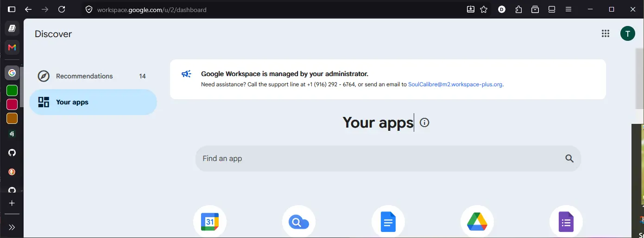The image size is (644, 238).
Task: Add a new tab with plus icon
Action: tap(12, 203)
